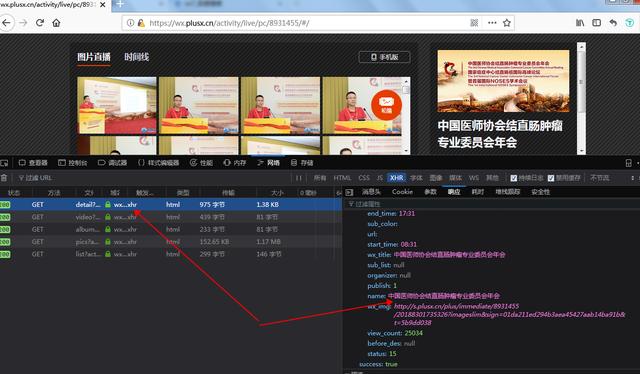Image resolution: width=640 pixels, height=374 pixels.
Task: Clear network log with trash icon
Action: (x=4, y=178)
